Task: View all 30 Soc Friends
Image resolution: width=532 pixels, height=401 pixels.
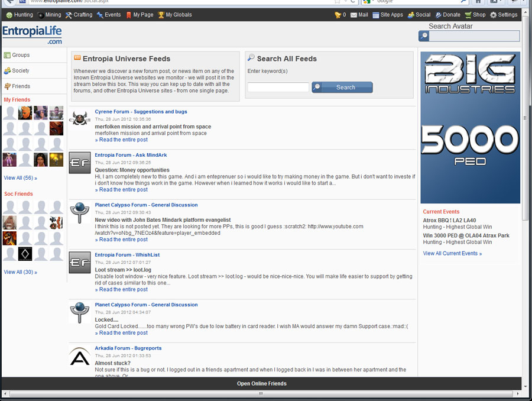Action: [20, 272]
